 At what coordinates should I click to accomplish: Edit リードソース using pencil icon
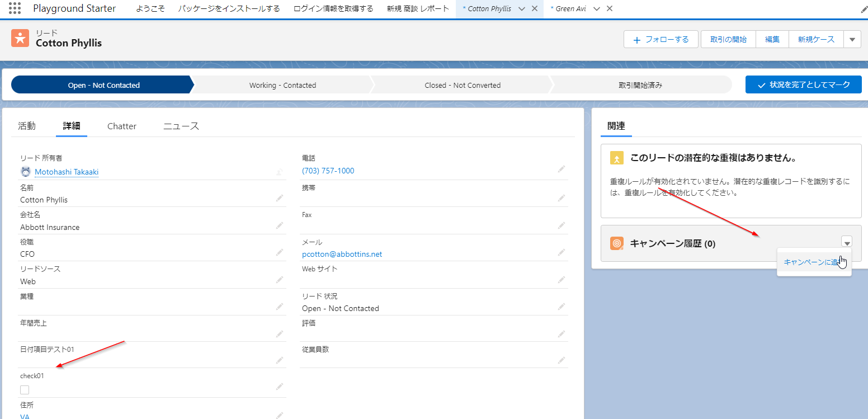coord(279,280)
